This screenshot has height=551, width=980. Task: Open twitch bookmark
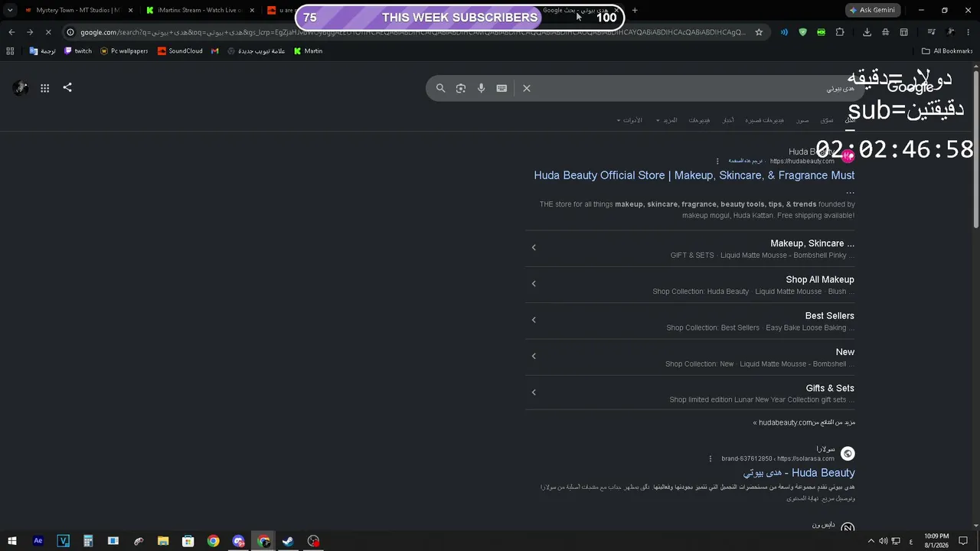click(x=78, y=51)
